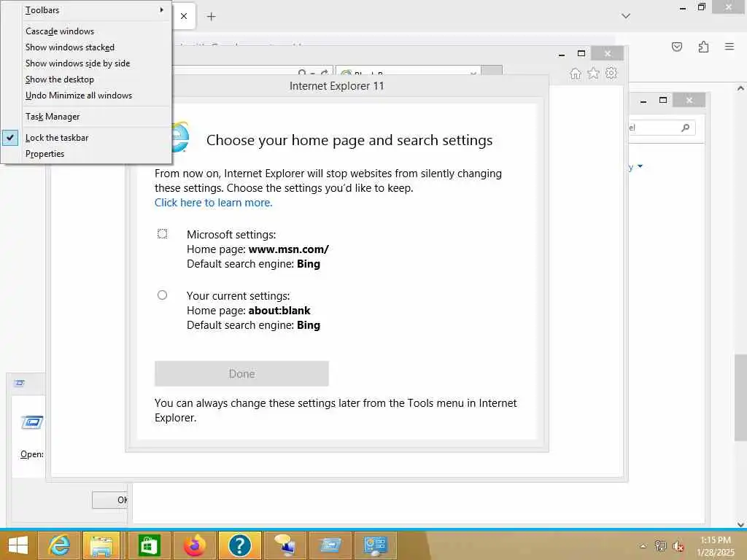747x560 pixels.
Task: Click OK in the Run dialog
Action: (x=110, y=500)
